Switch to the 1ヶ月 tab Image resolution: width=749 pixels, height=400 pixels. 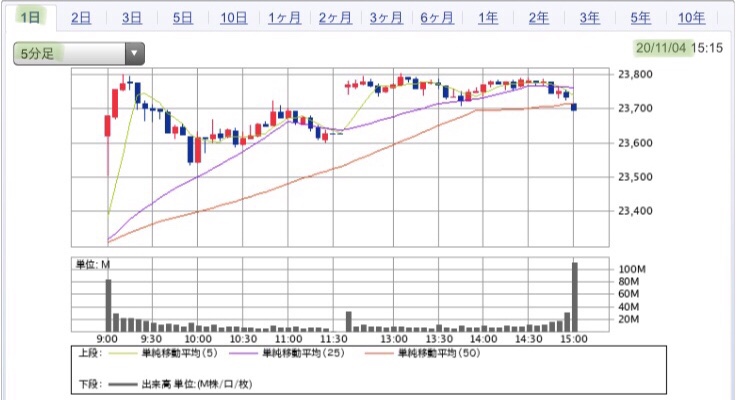pyautogui.click(x=284, y=18)
